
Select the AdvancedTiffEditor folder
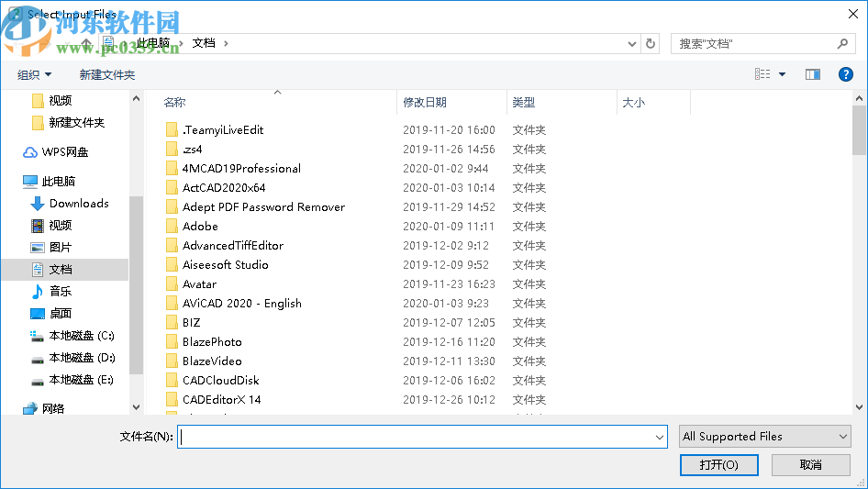coord(233,245)
